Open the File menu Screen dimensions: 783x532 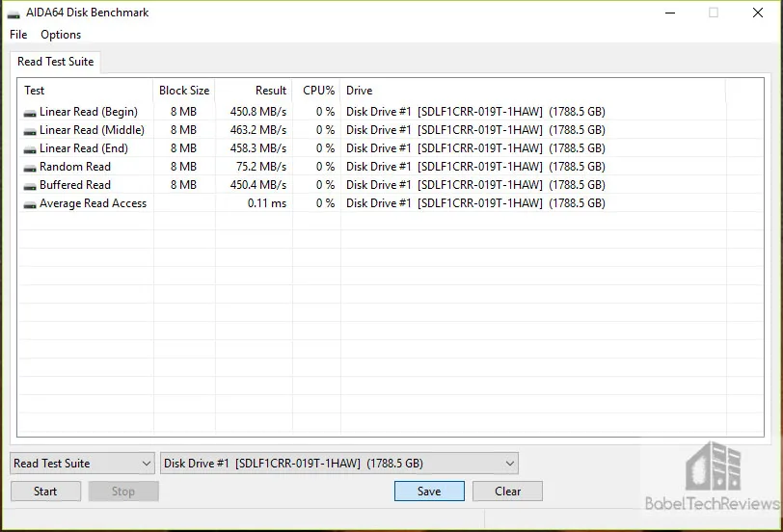point(18,35)
